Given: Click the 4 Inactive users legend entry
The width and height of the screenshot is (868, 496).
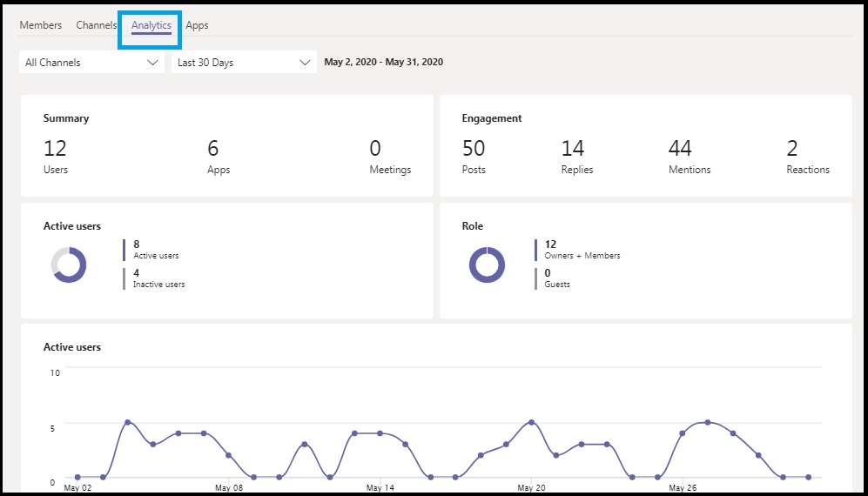Looking at the screenshot, I should pyautogui.click(x=154, y=278).
